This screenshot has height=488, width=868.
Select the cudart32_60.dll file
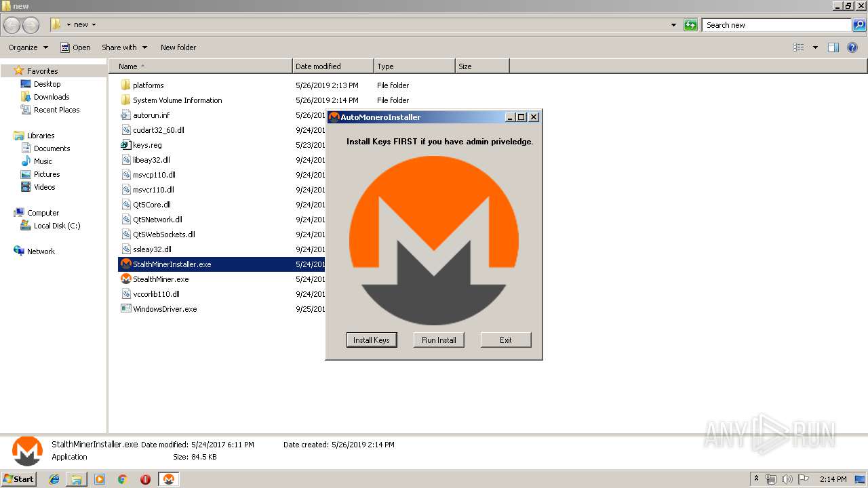coord(158,130)
